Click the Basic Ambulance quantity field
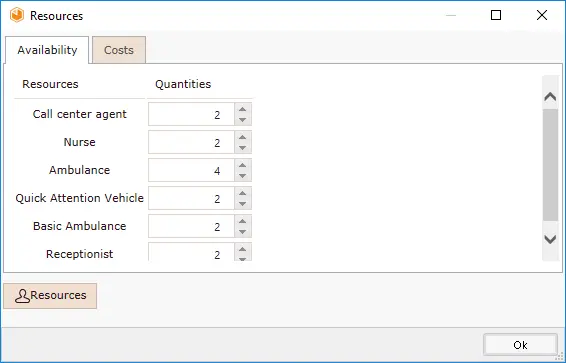This screenshot has width=566, height=363. (x=191, y=226)
